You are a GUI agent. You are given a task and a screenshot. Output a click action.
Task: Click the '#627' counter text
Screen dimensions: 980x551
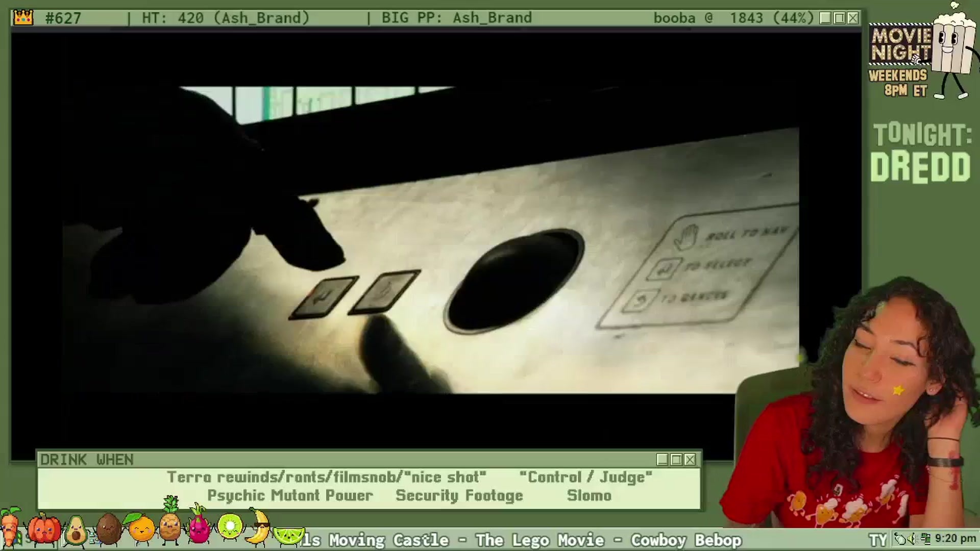pyautogui.click(x=63, y=18)
